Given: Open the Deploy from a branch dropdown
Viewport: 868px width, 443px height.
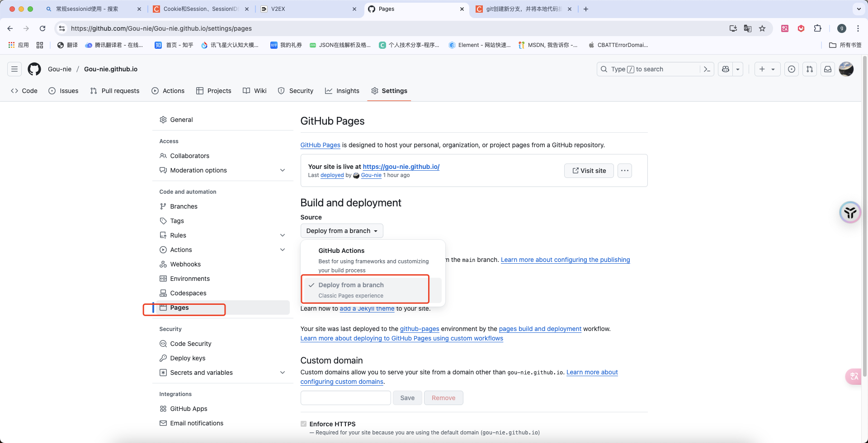Looking at the screenshot, I should (x=342, y=231).
